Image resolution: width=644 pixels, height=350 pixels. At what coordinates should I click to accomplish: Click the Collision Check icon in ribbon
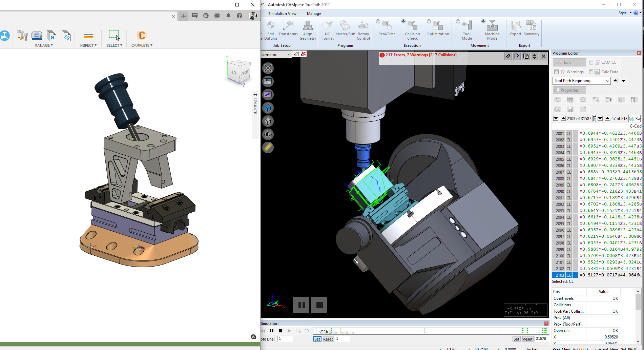point(412,26)
